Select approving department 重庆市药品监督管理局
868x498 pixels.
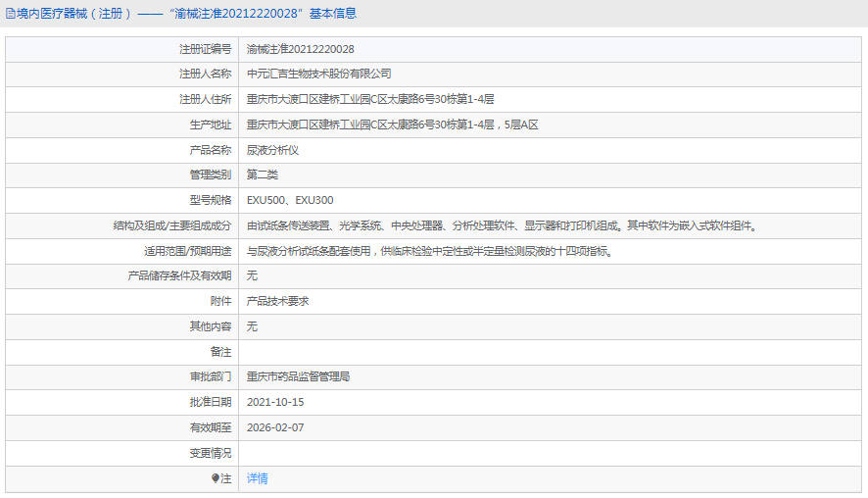pyautogui.click(x=298, y=377)
